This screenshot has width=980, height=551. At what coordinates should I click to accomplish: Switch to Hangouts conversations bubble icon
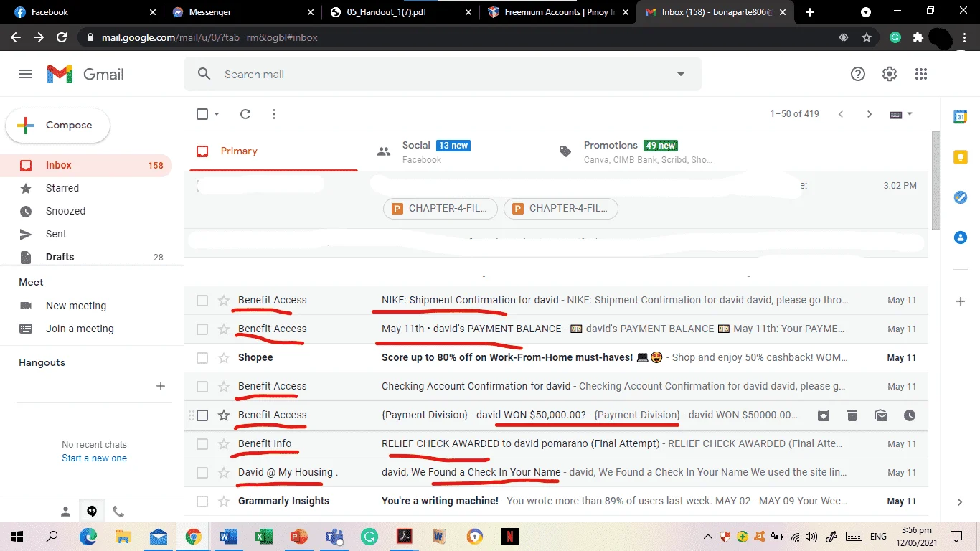[92, 512]
